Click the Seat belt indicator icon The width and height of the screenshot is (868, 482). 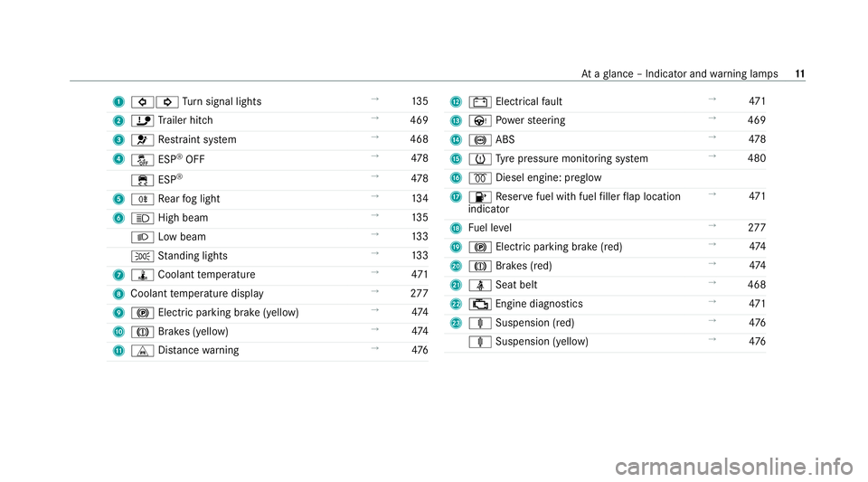[480, 285]
